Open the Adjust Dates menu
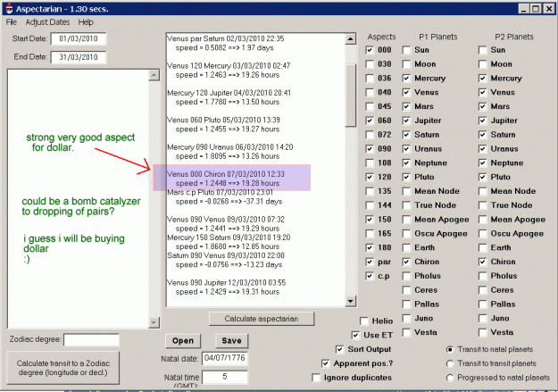Image resolution: width=558 pixels, height=392 pixels. point(47,22)
